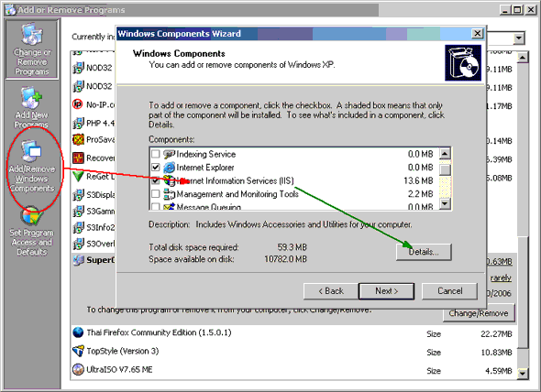The width and height of the screenshot is (541, 392).
Task: Click Next in Windows Components Wizard
Action: (x=386, y=291)
